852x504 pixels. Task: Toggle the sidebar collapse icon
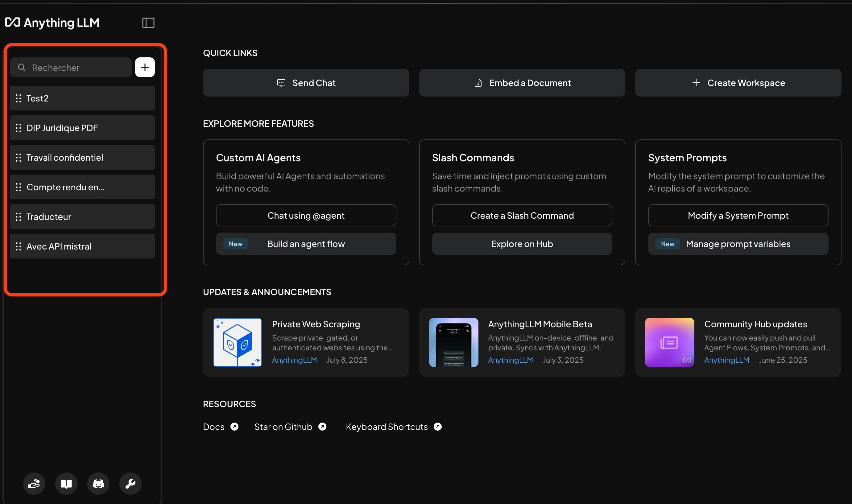(148, 23)
